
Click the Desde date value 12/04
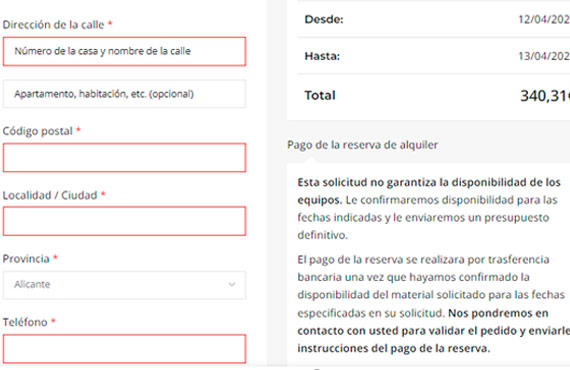[x=544, y=19]
